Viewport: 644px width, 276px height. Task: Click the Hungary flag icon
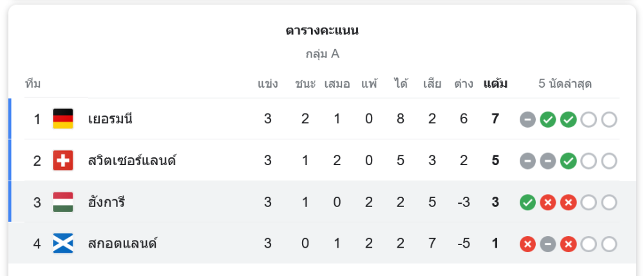[62, 202]
